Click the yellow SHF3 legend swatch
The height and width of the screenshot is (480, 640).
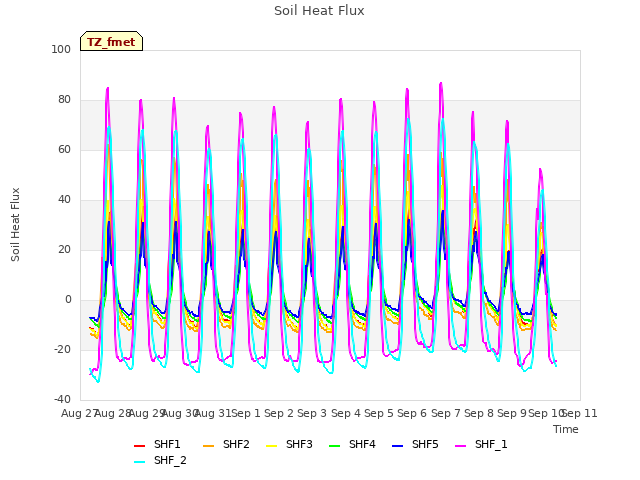tap(271, 445)
